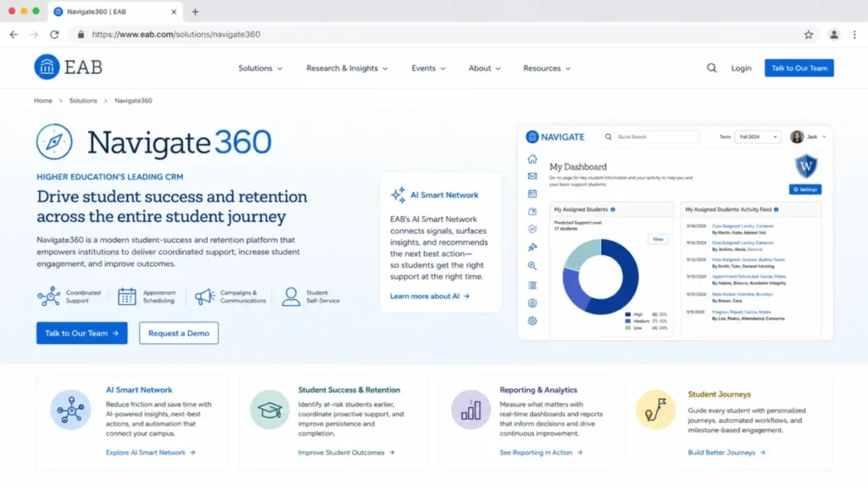Click the NAVIGATE logo in dashboard
The width and height of the screenshot is (868, 488).
click(555, 136)
